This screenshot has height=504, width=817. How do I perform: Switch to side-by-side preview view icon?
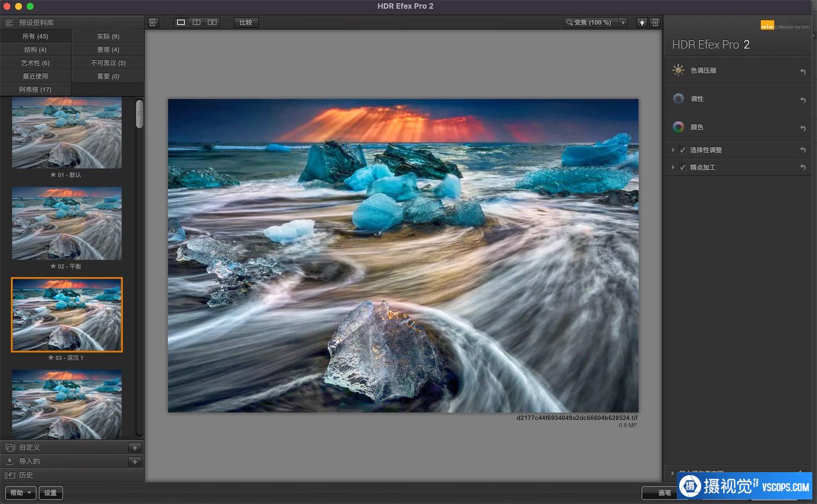click(x=213, y=23)
